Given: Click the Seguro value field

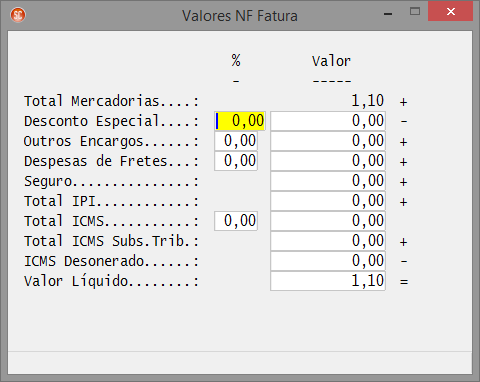Looking at the screenshot, I should pyautogui.click(x=328, y=181).
